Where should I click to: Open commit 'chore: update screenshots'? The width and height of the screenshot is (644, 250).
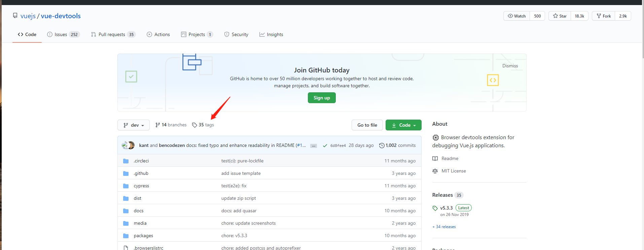tap(248, 223)
